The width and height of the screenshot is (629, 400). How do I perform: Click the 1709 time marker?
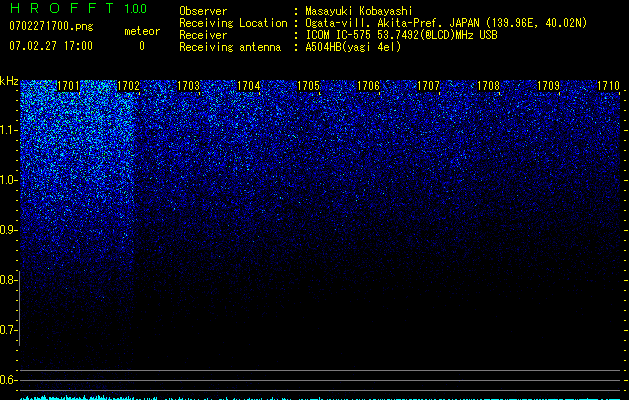click(548, 86)
